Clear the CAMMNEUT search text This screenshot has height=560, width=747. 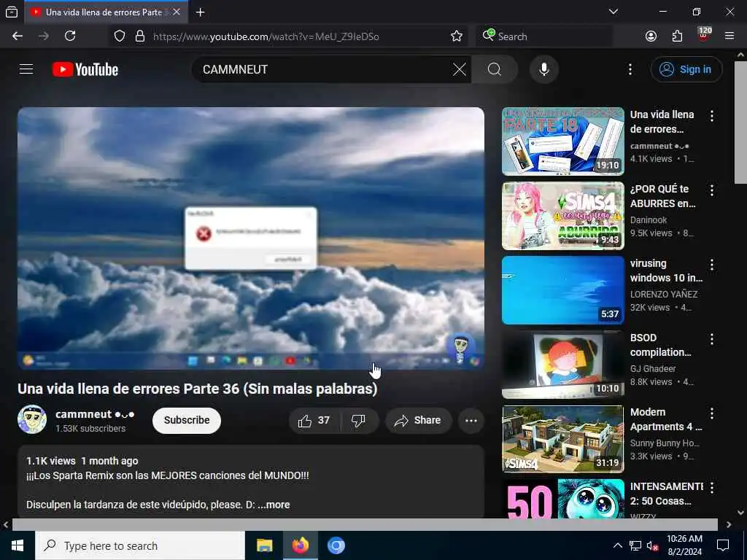click(460, 69)
